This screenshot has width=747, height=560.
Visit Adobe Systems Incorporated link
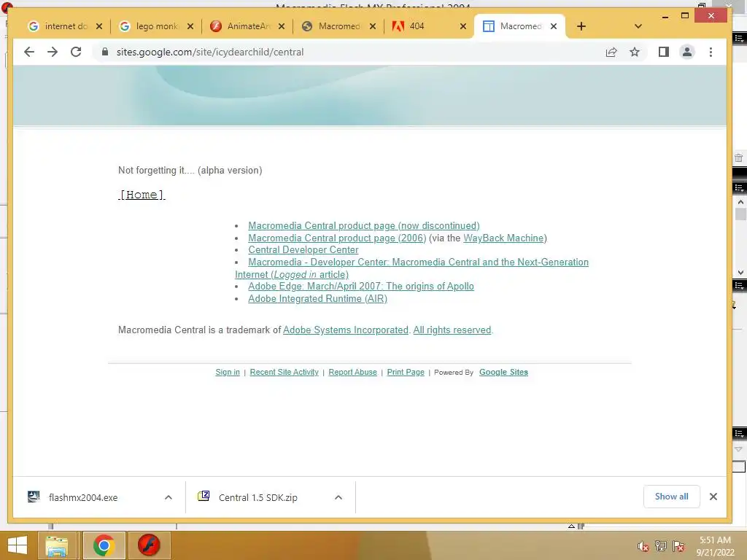pyautogui.click(x=346, y=330)
